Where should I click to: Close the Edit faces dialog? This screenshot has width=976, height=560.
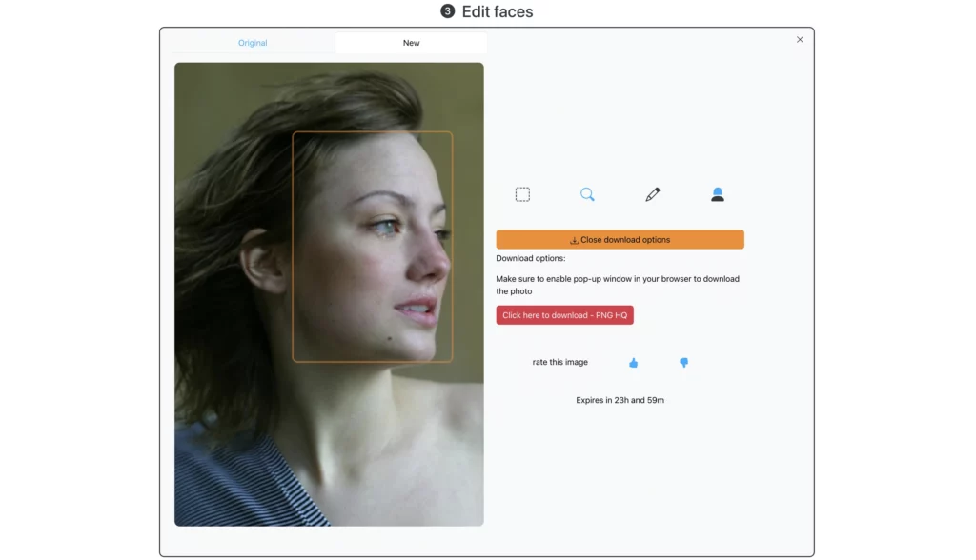coord(800,39)
